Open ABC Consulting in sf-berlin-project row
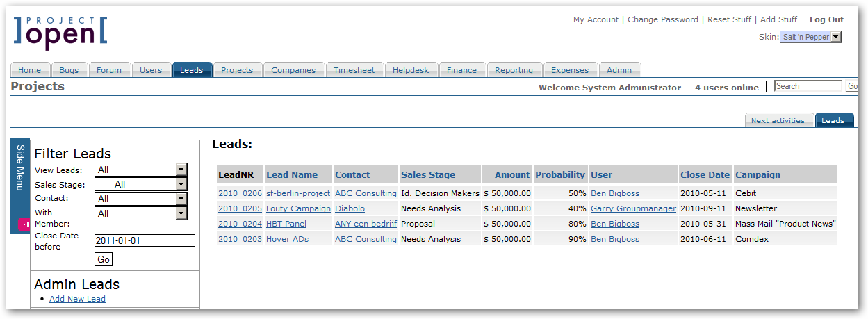This screenshot has width=868, height=319. pyautogui.click(x=366, y=193)
